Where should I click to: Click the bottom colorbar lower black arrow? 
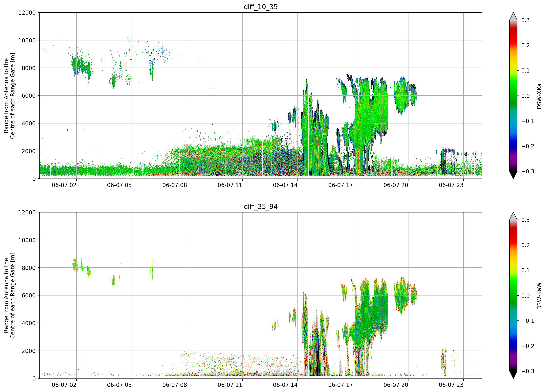tap(513, 375)
